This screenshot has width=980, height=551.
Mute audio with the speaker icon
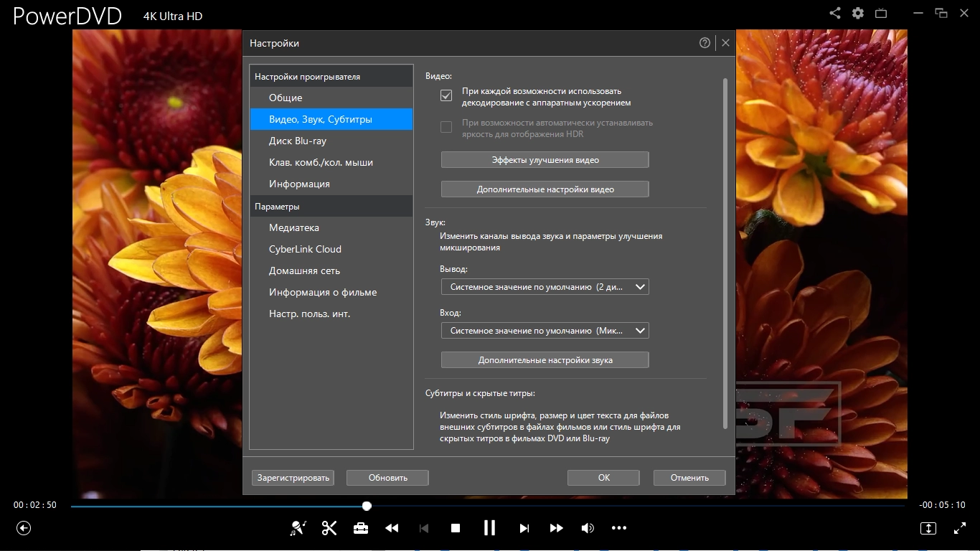(588, 528)
